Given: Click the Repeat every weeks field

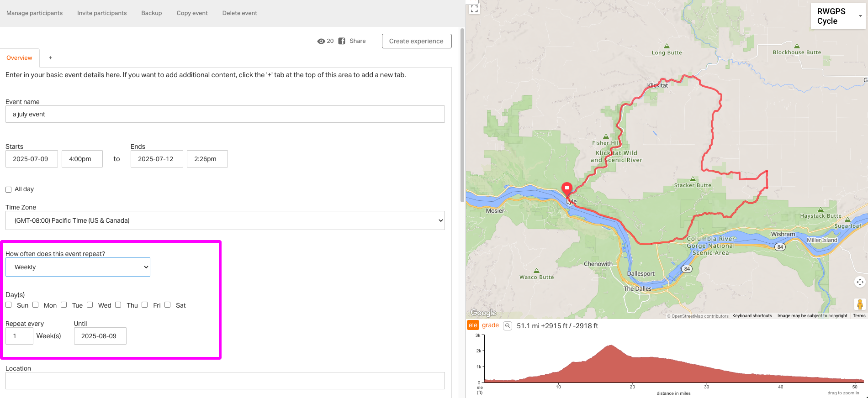Looking at the screenshot, I should pyautogui.click(x=19, y=336).
